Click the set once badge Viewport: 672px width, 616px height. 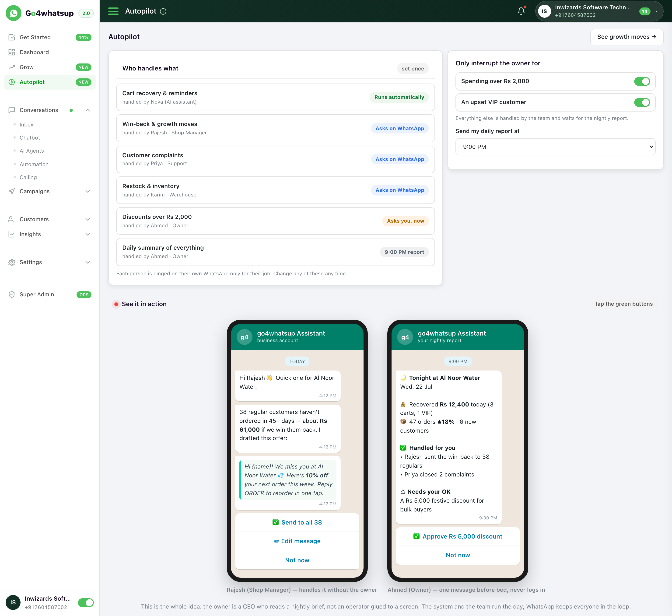(413, 68)
